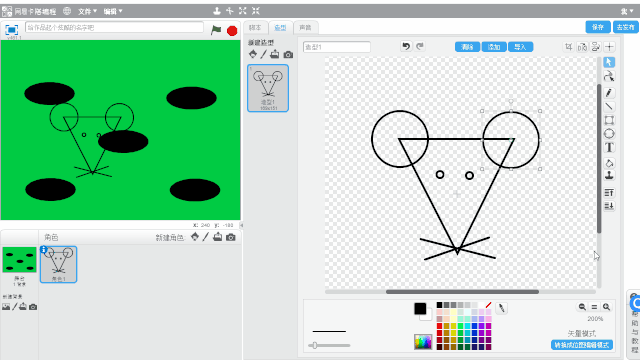Upload backdrop from file icon
Screen dimensions: 640x360
(23, 307)
